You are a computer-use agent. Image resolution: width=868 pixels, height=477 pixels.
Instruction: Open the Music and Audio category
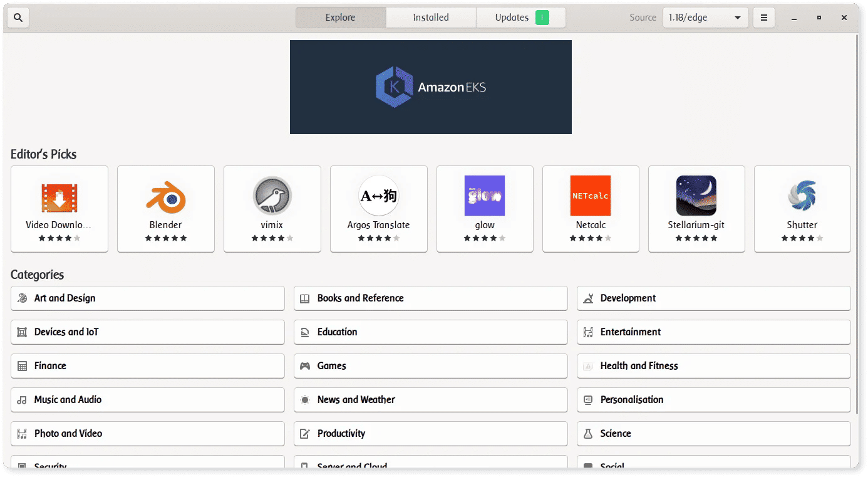click(x=148, y=400)
